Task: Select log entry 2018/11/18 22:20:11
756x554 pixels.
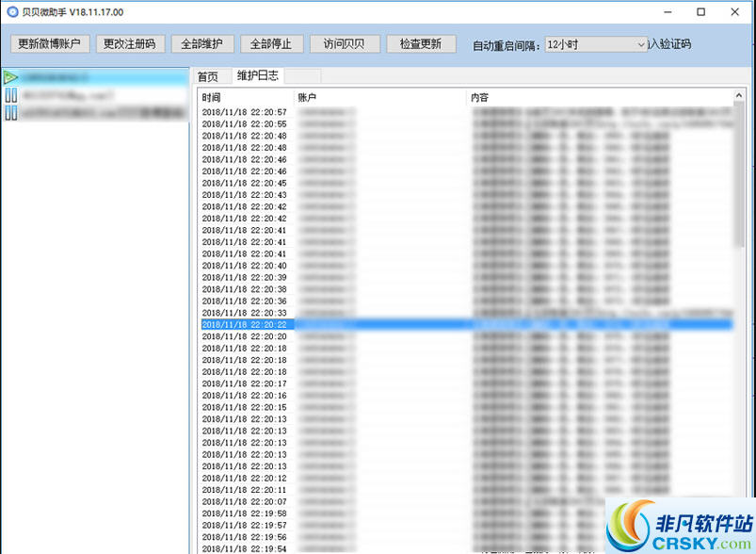Action: coord(466,490)
